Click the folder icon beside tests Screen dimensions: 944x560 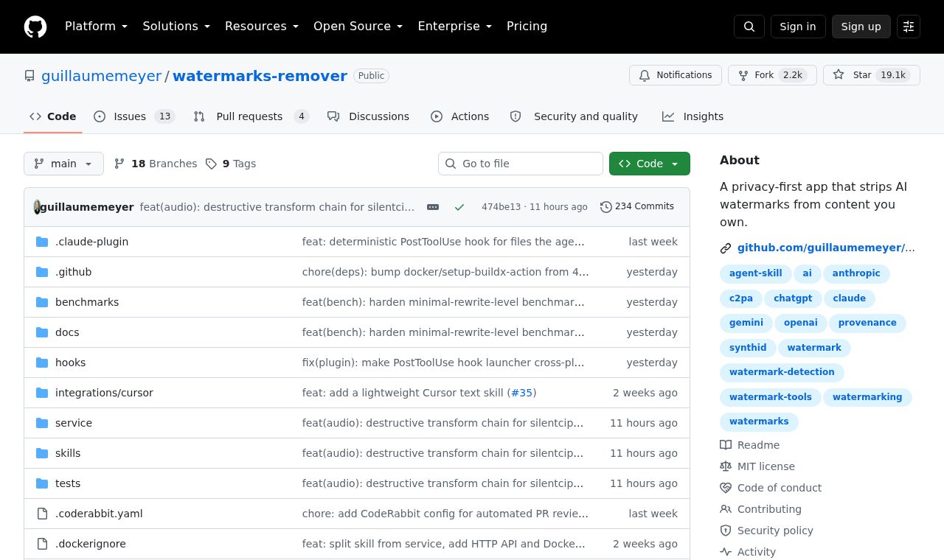pos(42,483)
